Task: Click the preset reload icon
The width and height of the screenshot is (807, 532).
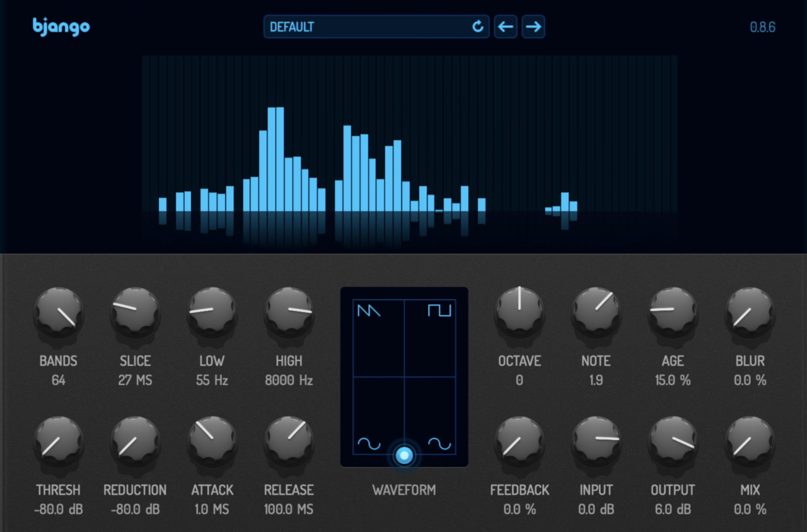Action: [x=478, y=27]
